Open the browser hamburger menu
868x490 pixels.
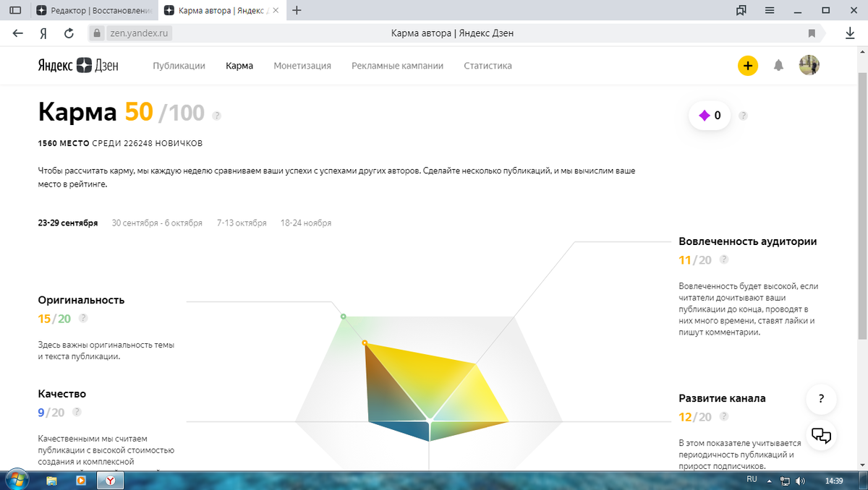(770, 10)
